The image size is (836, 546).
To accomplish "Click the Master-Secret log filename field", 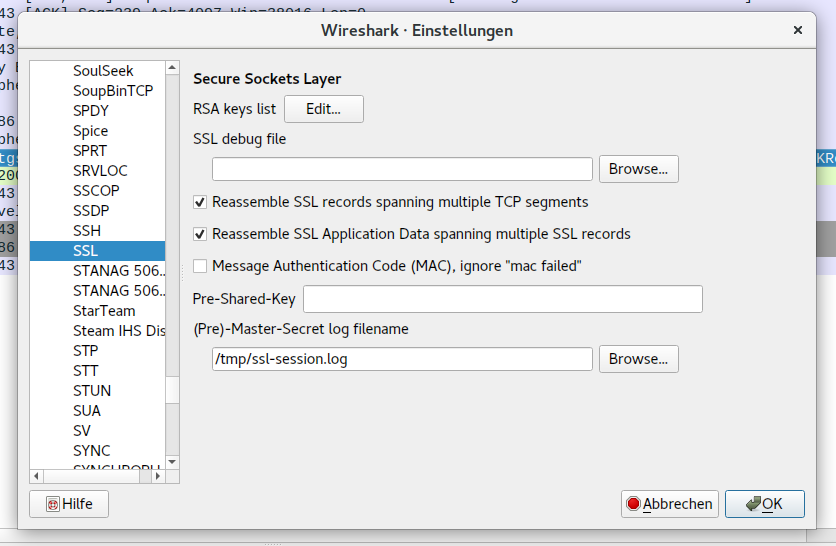I will point(402,359).
